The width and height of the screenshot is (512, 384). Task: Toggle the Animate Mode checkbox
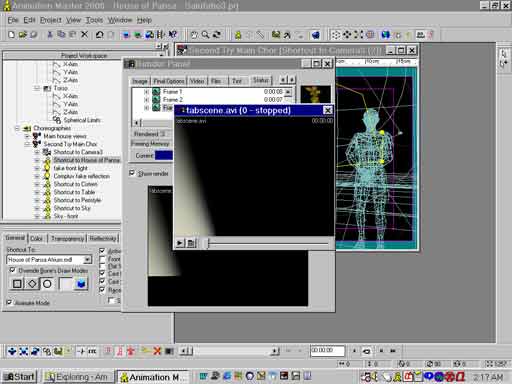tap(9, 302)
